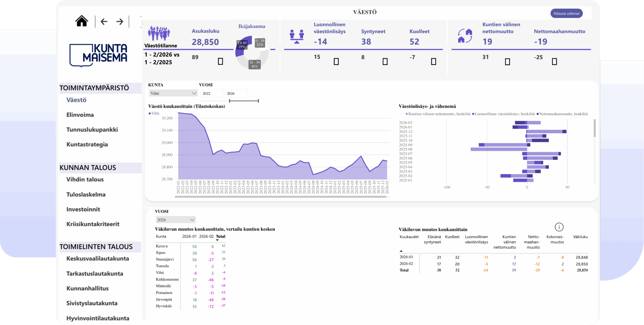Open Kriisikuntakriteerit page link
This screenshot has width=644, height=325.
pyautogui.click(x=93, y=224)
